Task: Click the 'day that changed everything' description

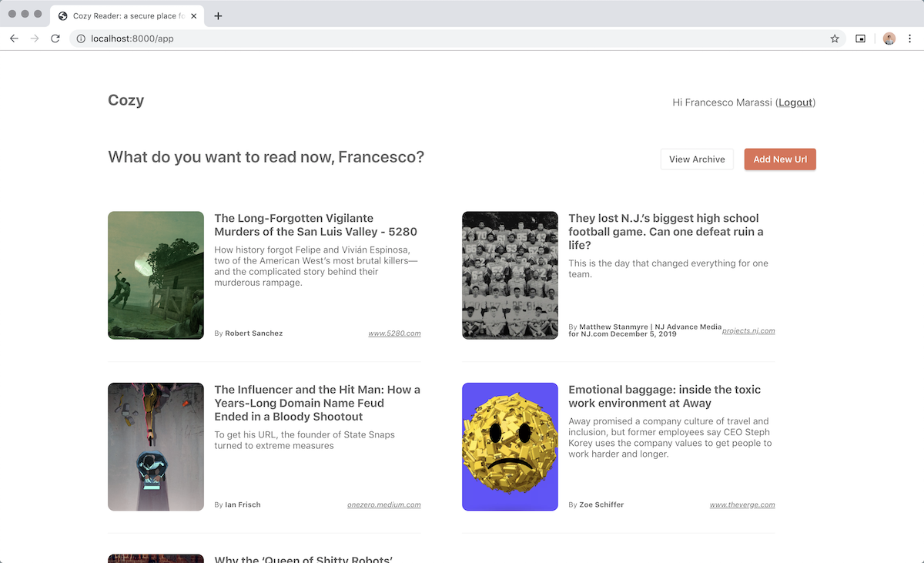Action: coord(668,269)
